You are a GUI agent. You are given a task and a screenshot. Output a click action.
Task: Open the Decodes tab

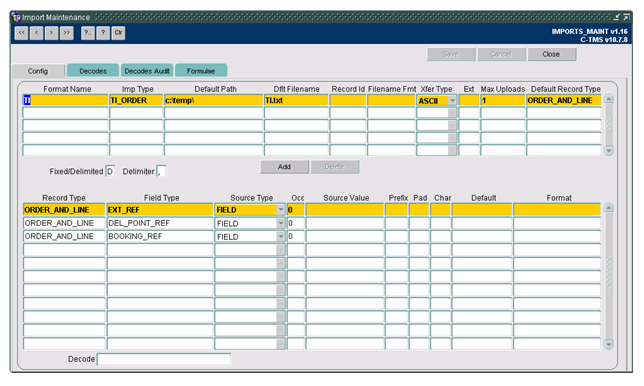tap(93, 71)
